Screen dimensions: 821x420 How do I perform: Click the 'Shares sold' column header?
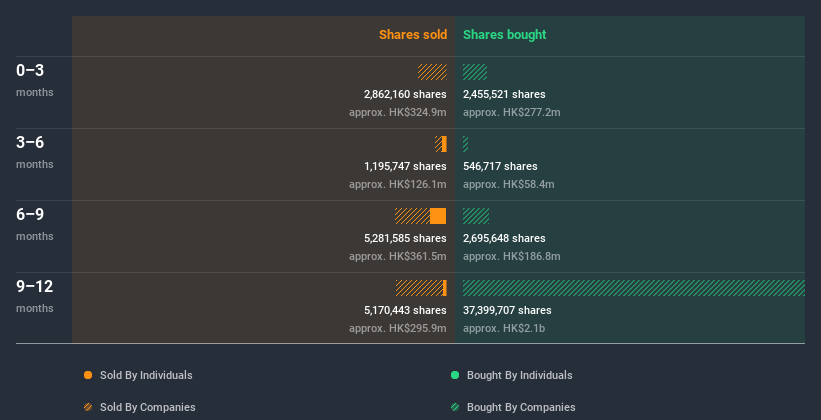point(413,35)
